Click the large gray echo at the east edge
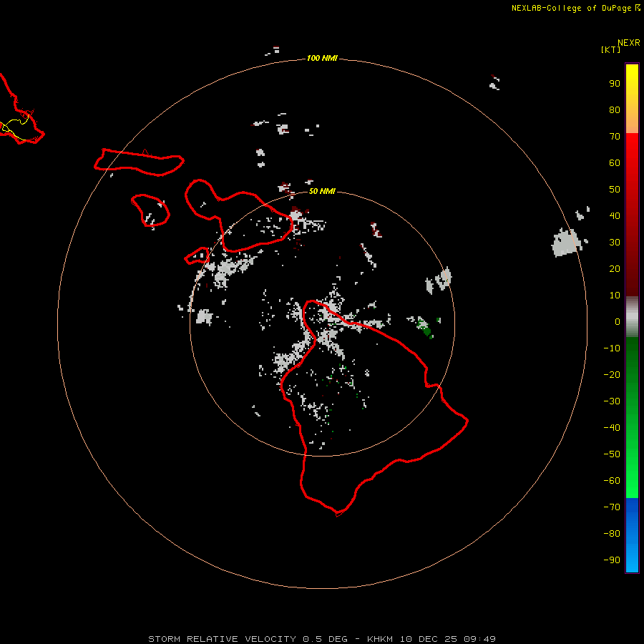 click(567, 243)
